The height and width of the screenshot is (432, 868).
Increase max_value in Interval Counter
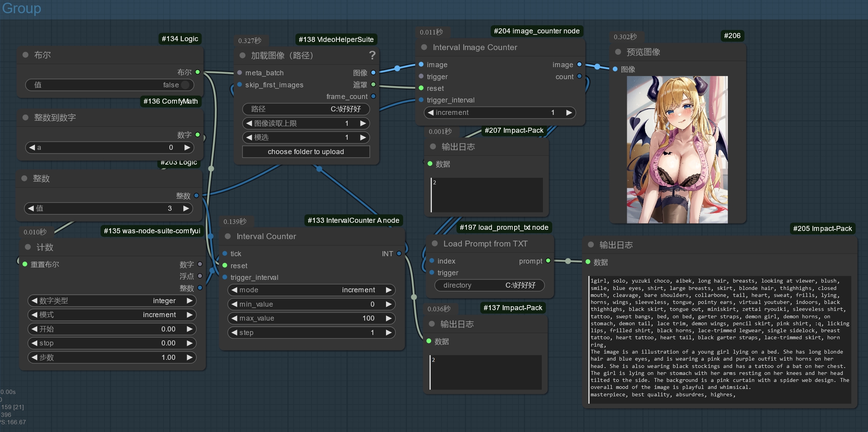pyautogui.click(x=389, y=318)
